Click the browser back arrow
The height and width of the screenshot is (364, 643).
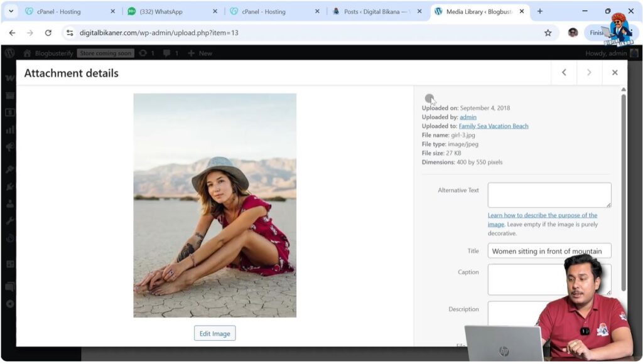click(12, 33)
